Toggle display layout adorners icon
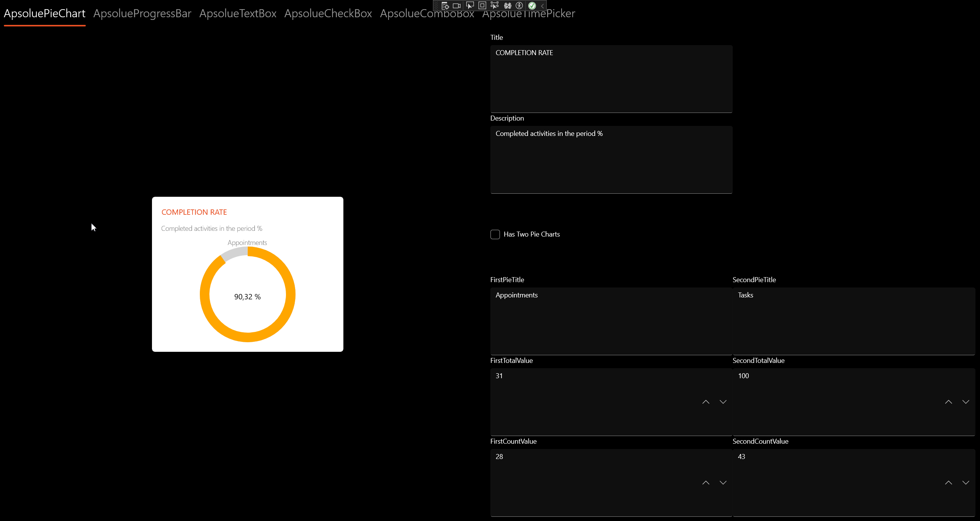The height and width of the screenshot is (521, 980). (482, 6)
